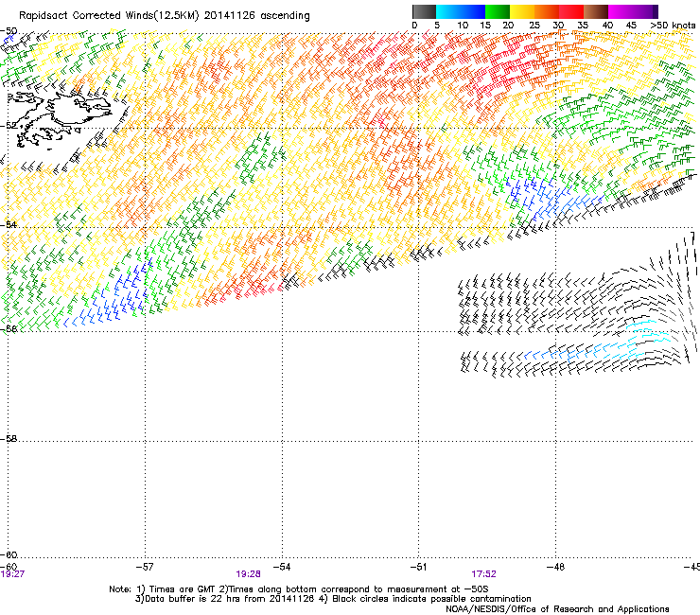Click the '-52' latitude axis label

tap(9, 126)
